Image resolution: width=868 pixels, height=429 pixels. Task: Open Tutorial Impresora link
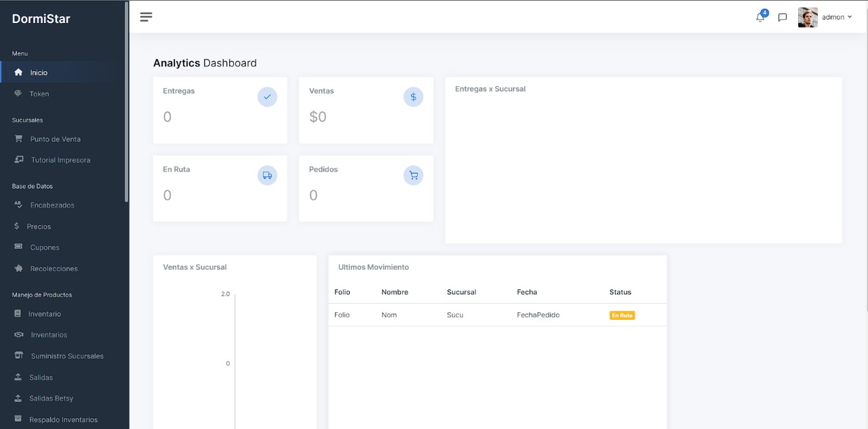[60, 160]
